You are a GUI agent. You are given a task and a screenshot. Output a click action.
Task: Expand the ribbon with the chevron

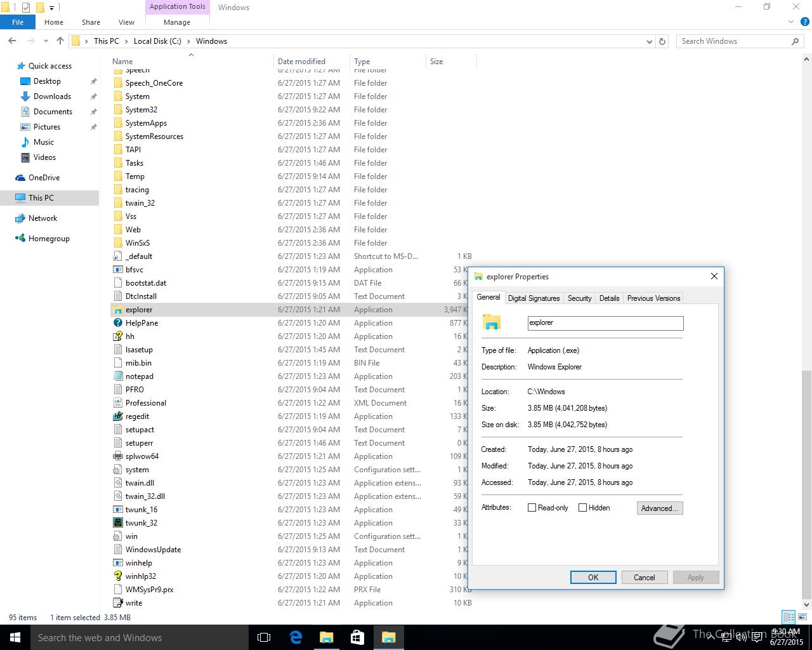coord(791,22)
